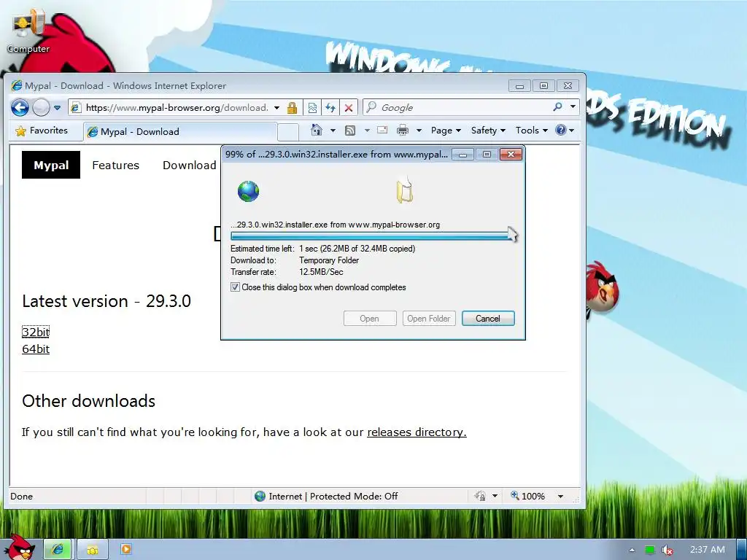
Task: Select the Mypal - Download tab
Action: (x=181, y=131)
